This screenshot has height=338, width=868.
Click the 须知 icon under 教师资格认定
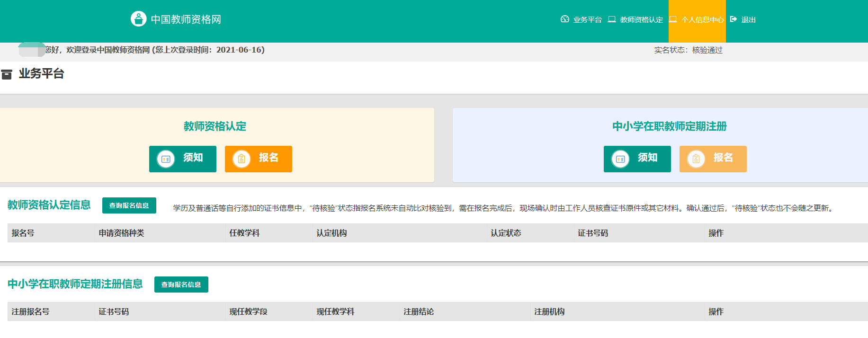coord(166,159)
